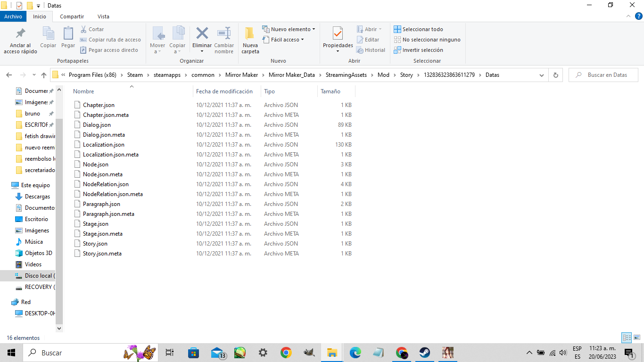Viewport: 644px width, 362px height.
Task: Switch to the Vista tab
Action: (103, 16)
